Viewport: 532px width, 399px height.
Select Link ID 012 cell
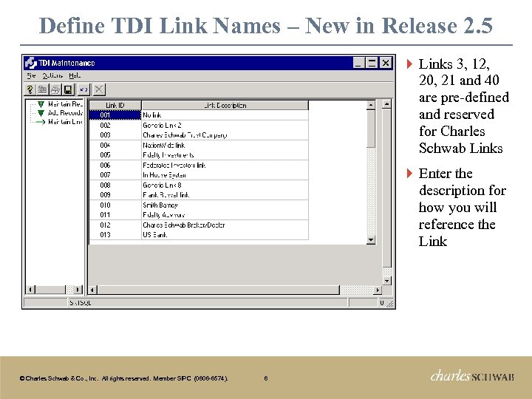coord(115,225)
